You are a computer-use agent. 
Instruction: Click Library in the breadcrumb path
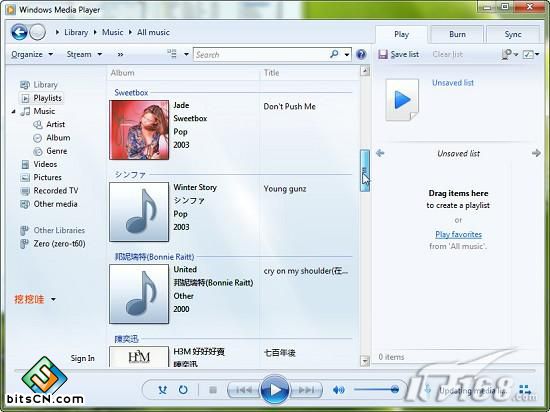click(x=76, y=32)
